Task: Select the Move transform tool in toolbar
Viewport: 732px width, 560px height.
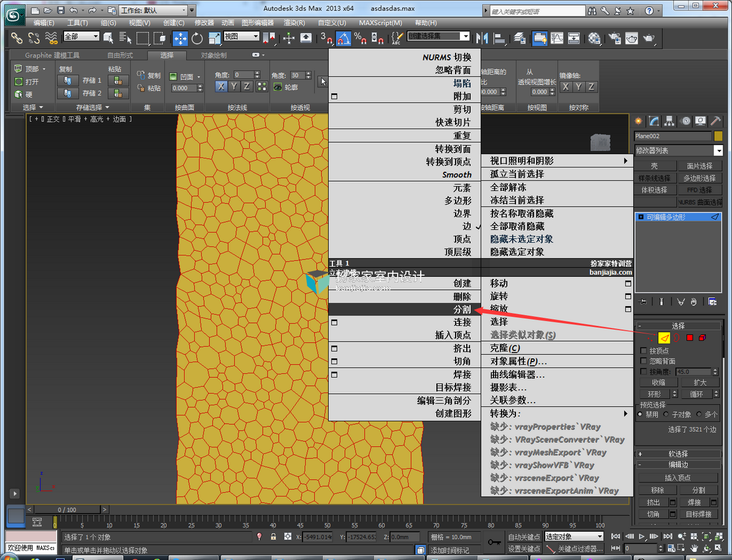Action: [x=180, y=39]
